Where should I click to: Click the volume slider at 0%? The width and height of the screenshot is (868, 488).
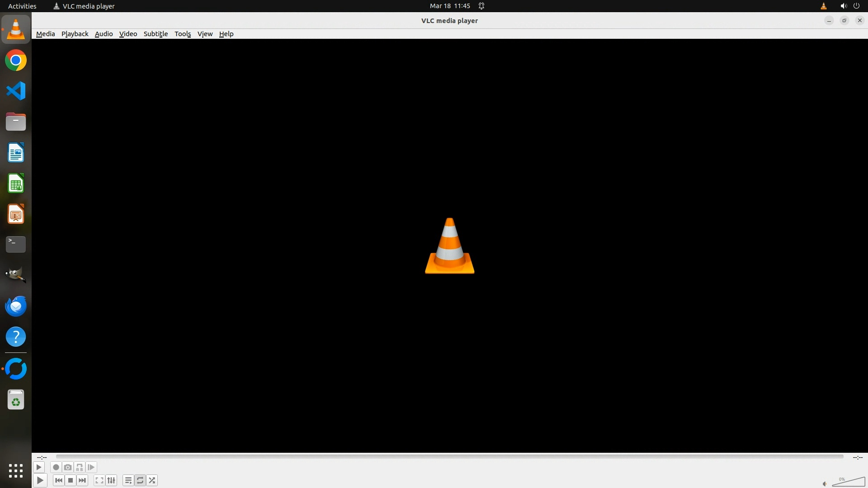click(x=848, y=482)
